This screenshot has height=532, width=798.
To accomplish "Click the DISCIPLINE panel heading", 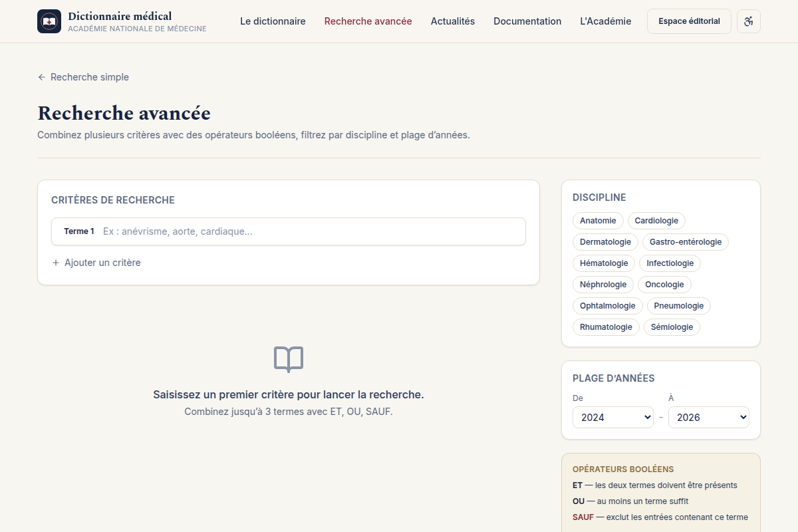I will (x=599, y=198).
